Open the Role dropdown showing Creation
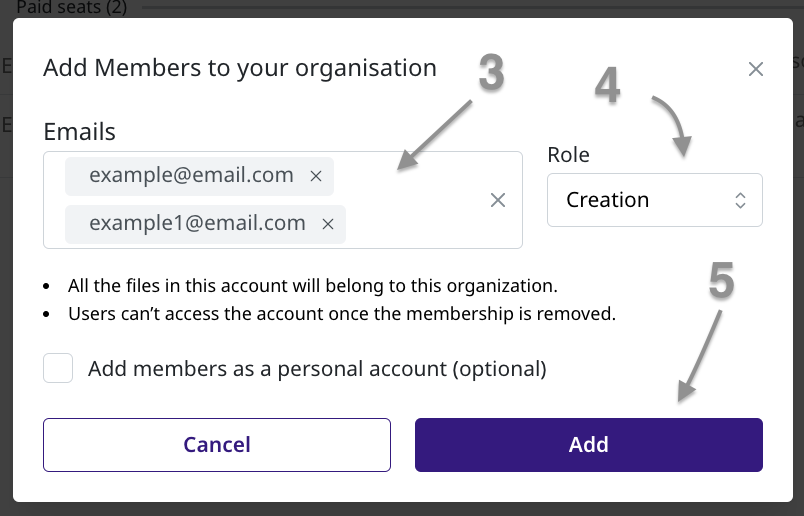 (x=655, y=200)
